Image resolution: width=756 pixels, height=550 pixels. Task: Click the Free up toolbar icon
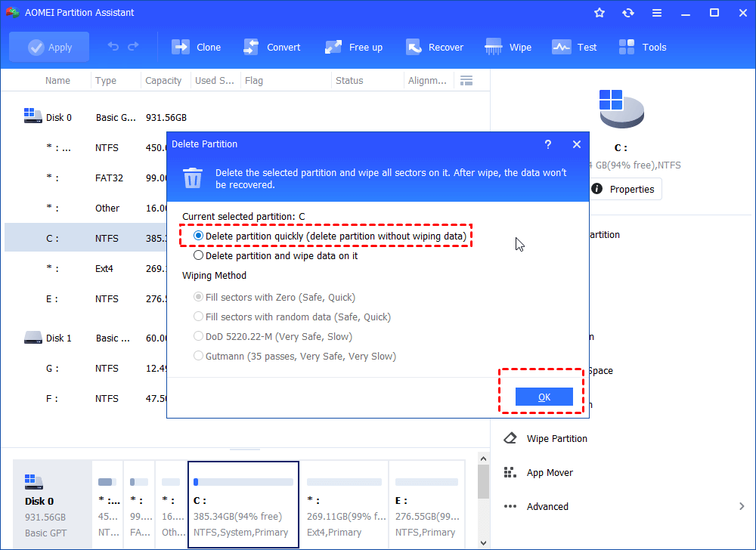click(353, 46)
